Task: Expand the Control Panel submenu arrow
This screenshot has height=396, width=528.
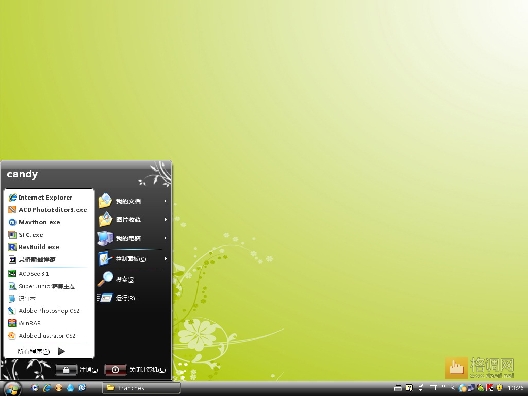Action: click(165, 259)
